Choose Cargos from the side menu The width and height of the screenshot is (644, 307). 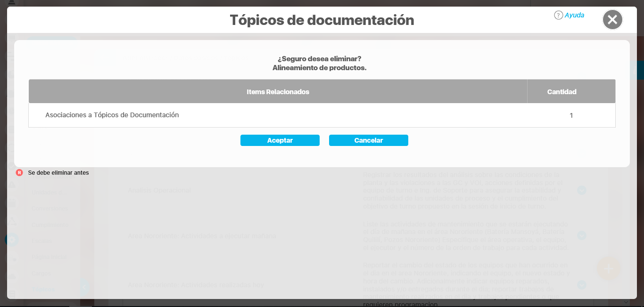click(x=41, y=273)
